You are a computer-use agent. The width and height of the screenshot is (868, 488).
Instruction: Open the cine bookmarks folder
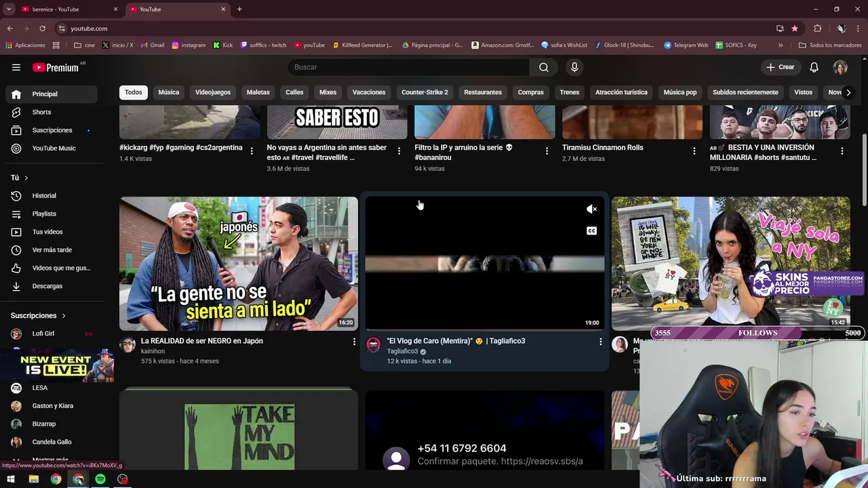click(x=85, y=45)
